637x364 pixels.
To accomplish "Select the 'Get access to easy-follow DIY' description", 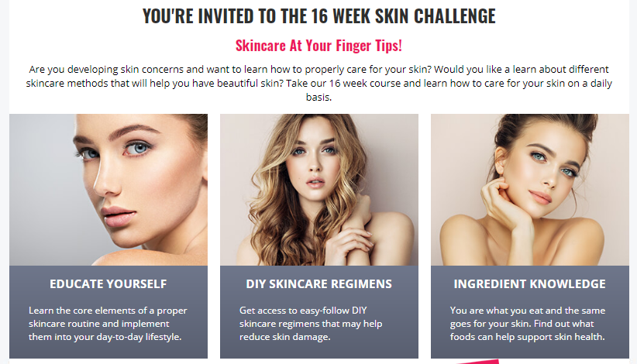I will [x=311, y=324].
